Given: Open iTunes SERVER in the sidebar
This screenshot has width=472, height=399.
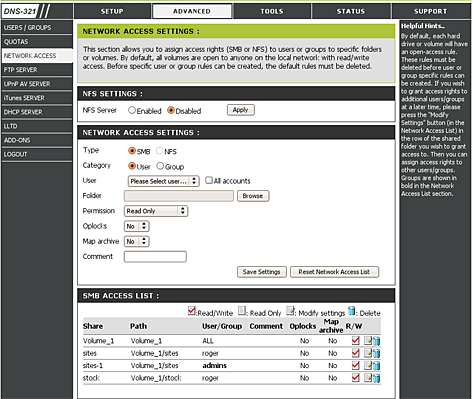Looking at the screenshot, I should 37,98.
